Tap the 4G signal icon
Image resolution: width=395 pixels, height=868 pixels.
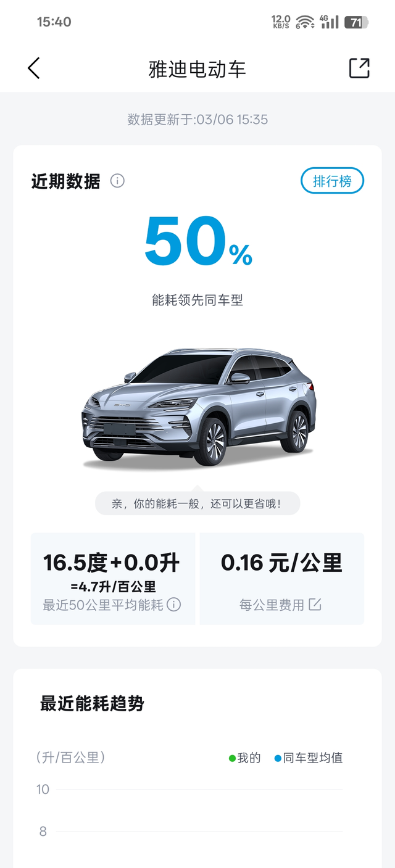[329, 22]
